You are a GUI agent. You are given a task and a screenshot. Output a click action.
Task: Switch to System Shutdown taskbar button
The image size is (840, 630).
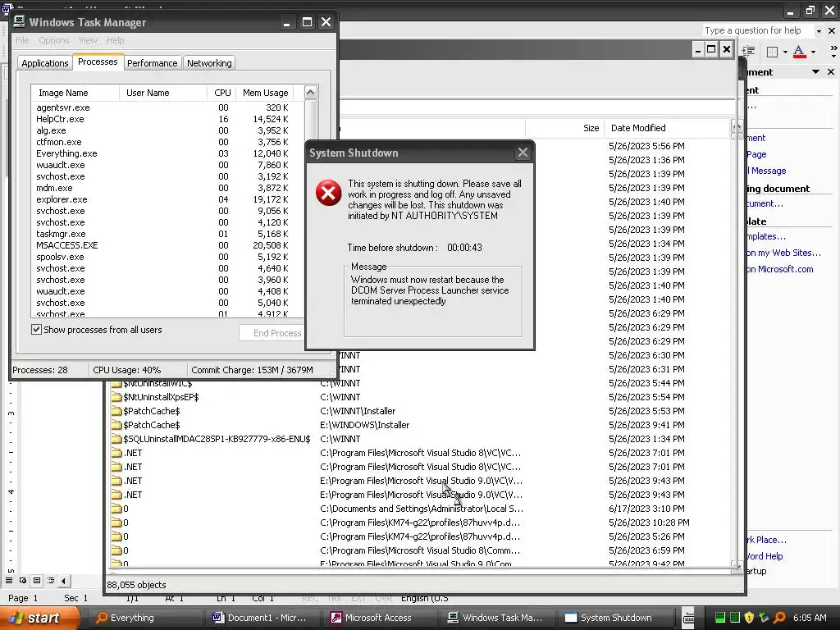click(x=615, y=618)
